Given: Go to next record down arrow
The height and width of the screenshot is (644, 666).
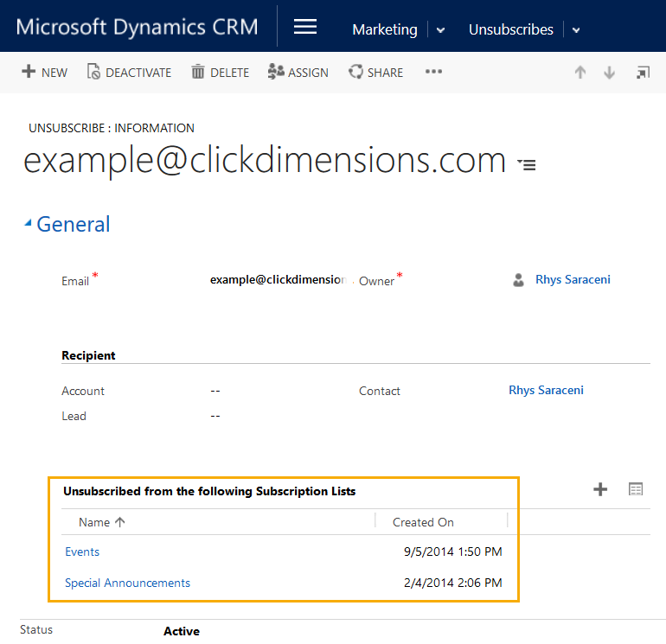Looking at the screenshot, I should (610, 73).
